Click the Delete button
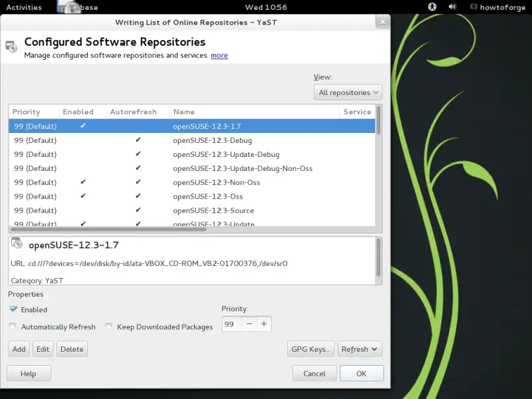 [72, 349]
